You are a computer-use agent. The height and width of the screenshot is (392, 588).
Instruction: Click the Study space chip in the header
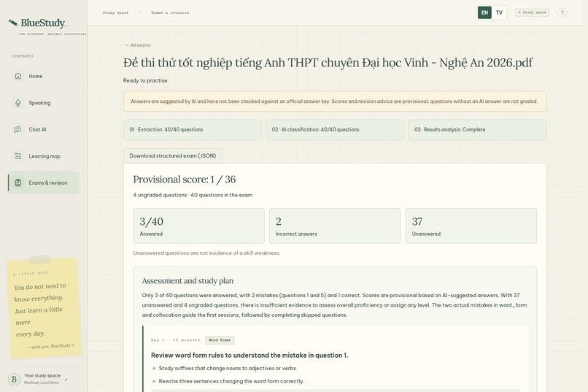pyautogui.click(x=532, y=12)
